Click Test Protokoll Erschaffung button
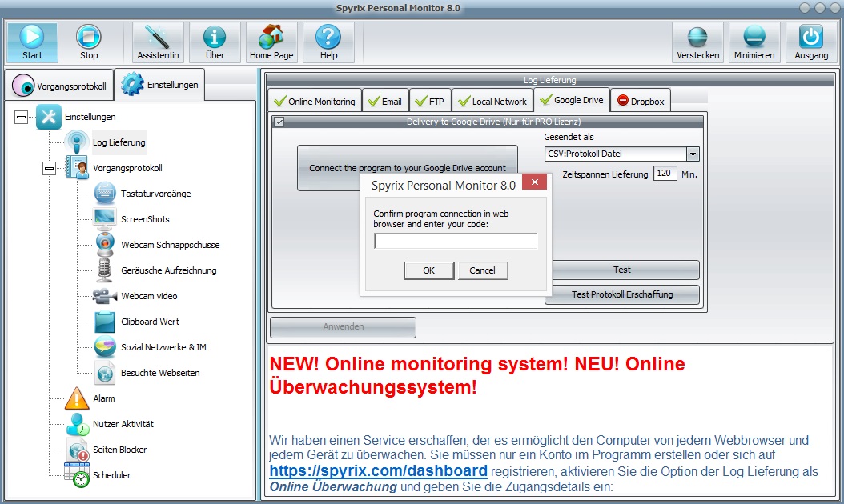844x504 pixels. tap(621, 294)
